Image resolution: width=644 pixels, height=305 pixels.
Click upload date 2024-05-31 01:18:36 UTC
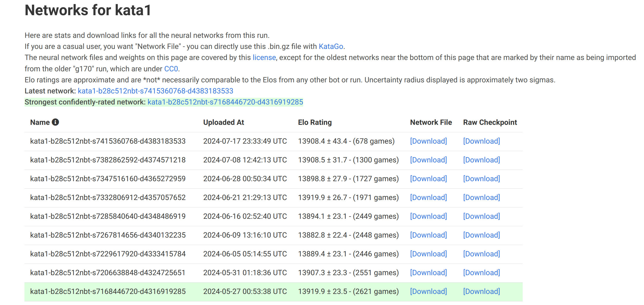pos(245,273)
